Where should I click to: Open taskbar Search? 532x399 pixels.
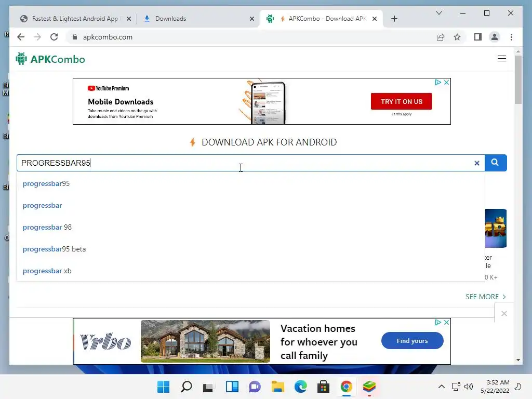(187, 387)
